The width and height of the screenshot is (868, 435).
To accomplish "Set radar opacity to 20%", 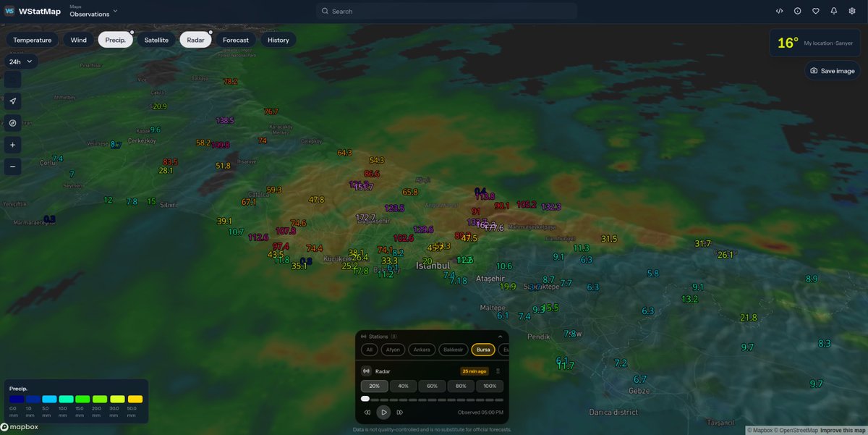I will click(374, 387).
